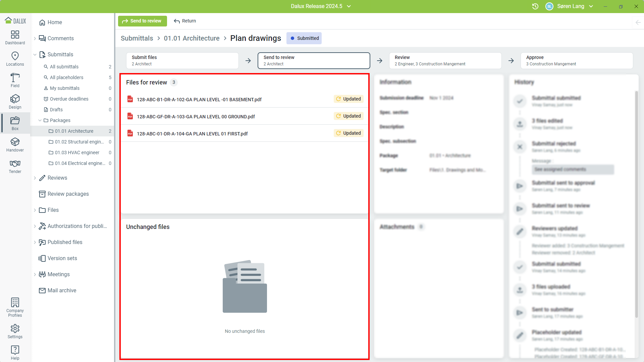The width and height of the screenshot is (644, 362).
Task: Collapse the Submittals tree section
Action: 35,55
